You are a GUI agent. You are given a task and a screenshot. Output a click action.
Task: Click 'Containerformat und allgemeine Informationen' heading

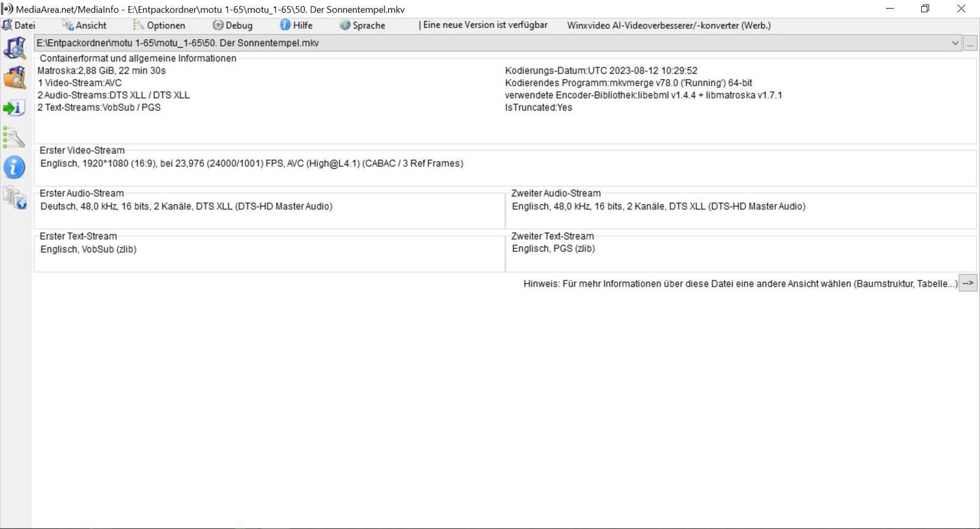[138, 58]
